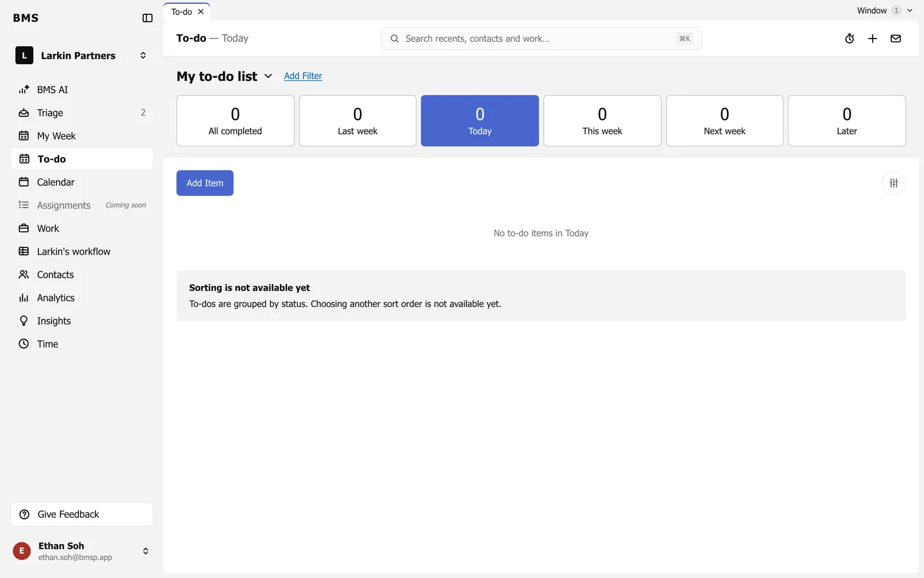Click the Assignments coming soon item

point(82,205)
